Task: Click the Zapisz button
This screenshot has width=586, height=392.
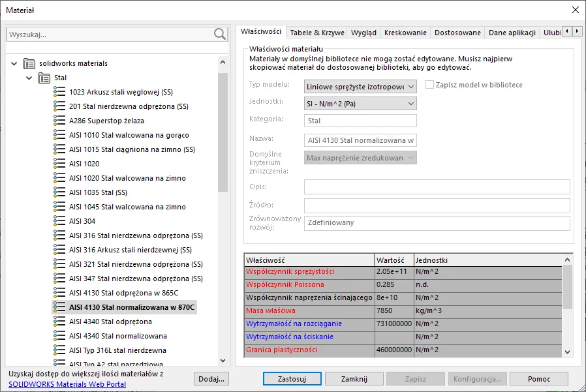Action: pos(416,379)
